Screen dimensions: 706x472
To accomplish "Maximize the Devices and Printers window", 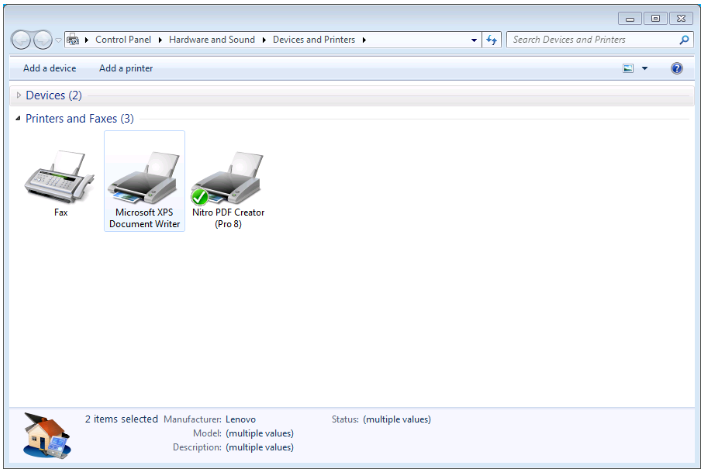I will [x=655, y=19].
